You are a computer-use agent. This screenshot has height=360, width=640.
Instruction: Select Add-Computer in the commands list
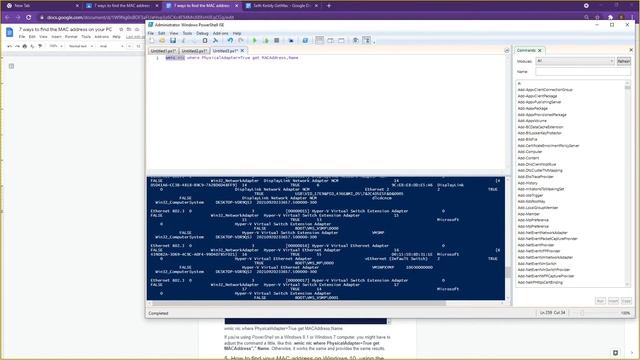(x=530, y=152)
